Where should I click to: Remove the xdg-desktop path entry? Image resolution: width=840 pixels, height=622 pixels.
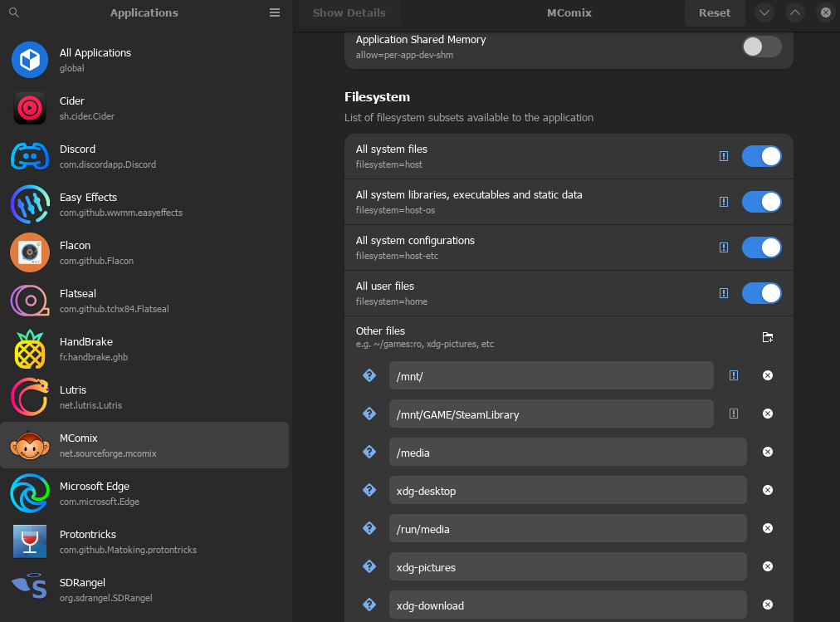point(768,490)
